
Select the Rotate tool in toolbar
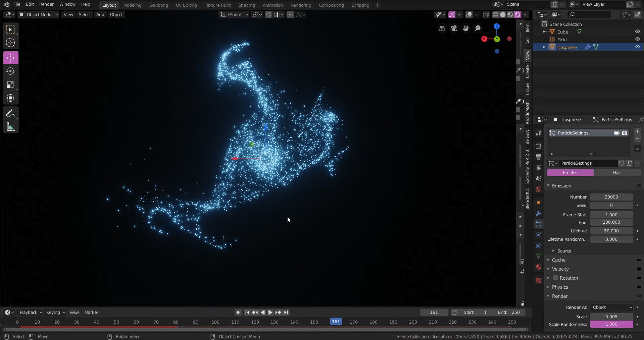(x=10, y=71)
